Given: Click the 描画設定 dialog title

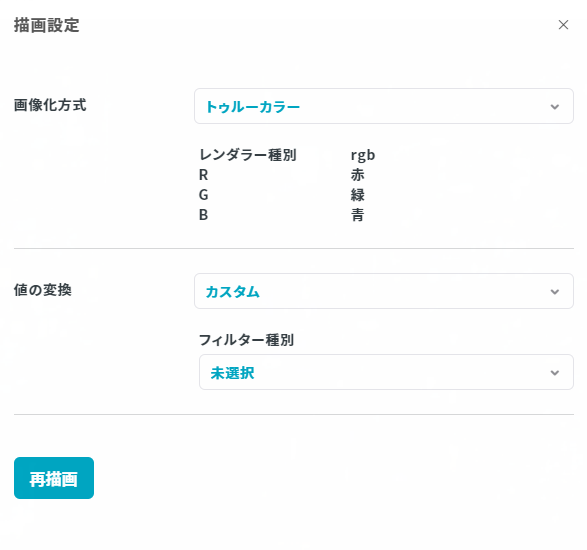Looking at the screenshot, I should point(46,25).
